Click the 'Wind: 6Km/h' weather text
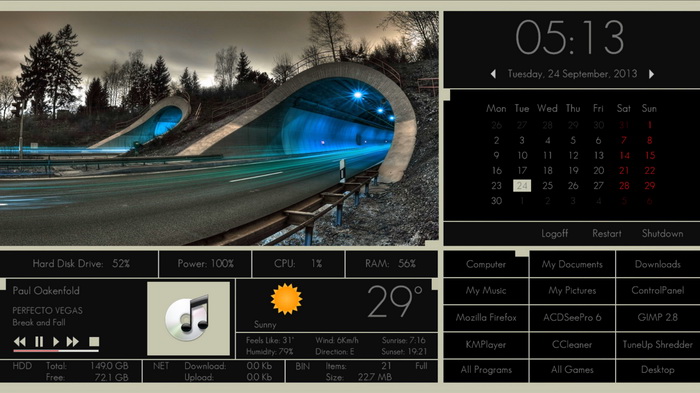 337,340
